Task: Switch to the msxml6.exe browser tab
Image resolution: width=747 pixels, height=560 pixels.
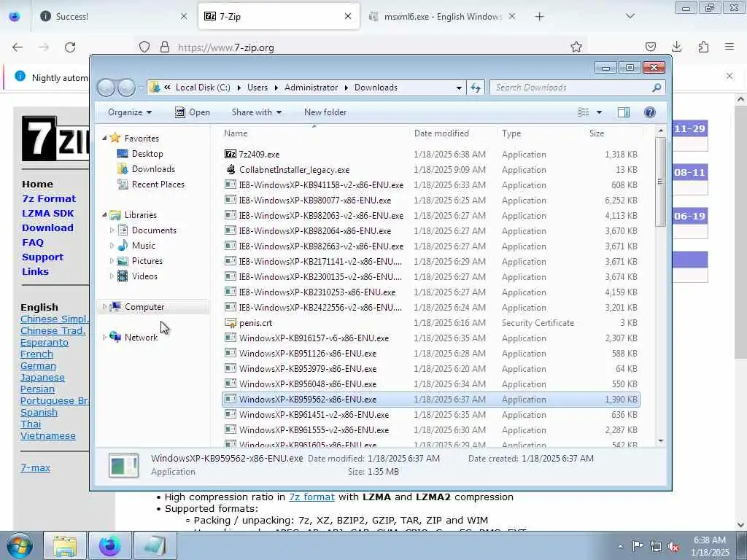Action: (442, 16)
